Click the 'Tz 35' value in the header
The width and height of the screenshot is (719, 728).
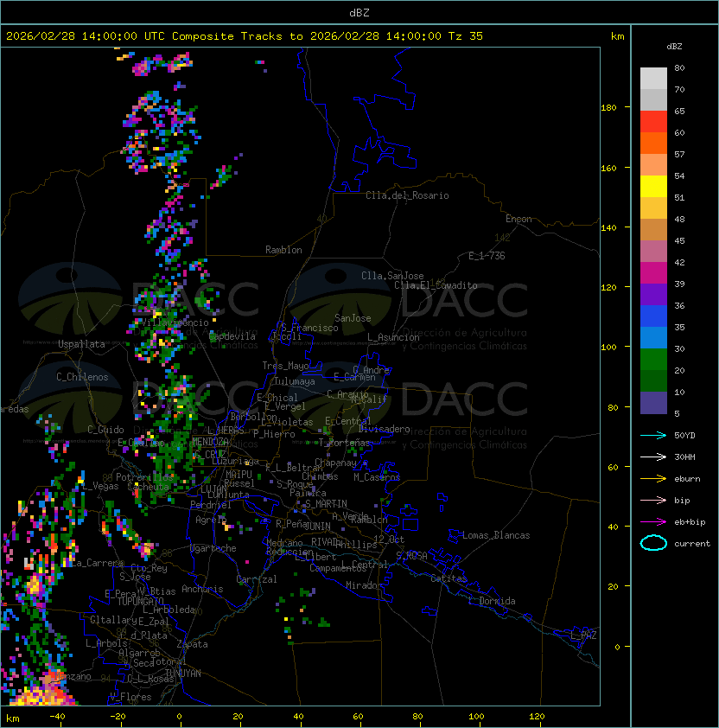(466, 36)
